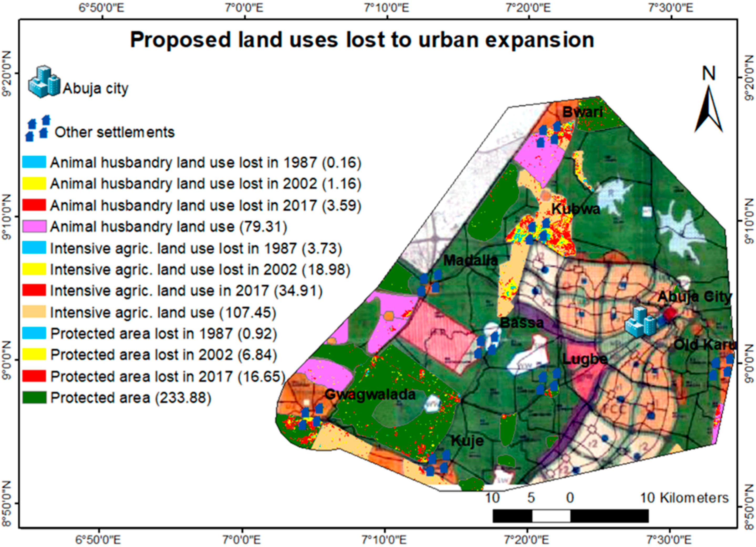The width and height of the screenshot is (756, 547).
Task: Click the settlement houses icon at Madalla
Action: click(429, 283)
